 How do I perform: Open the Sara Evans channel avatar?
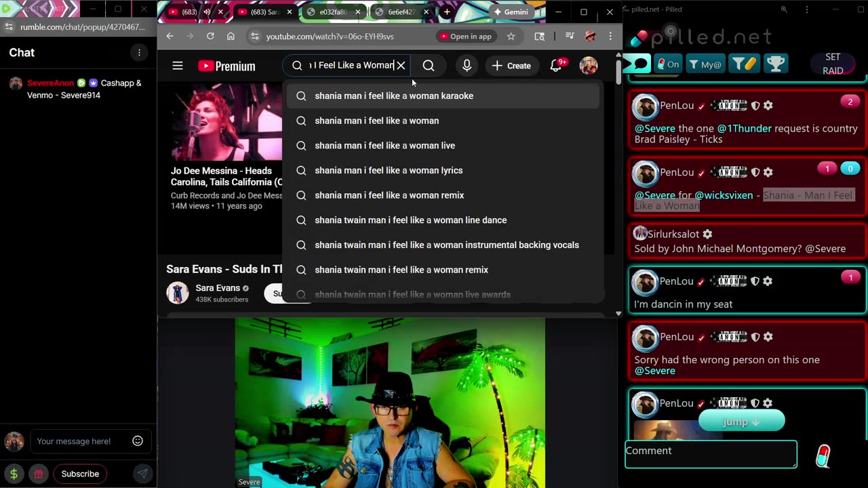[178, 293]
